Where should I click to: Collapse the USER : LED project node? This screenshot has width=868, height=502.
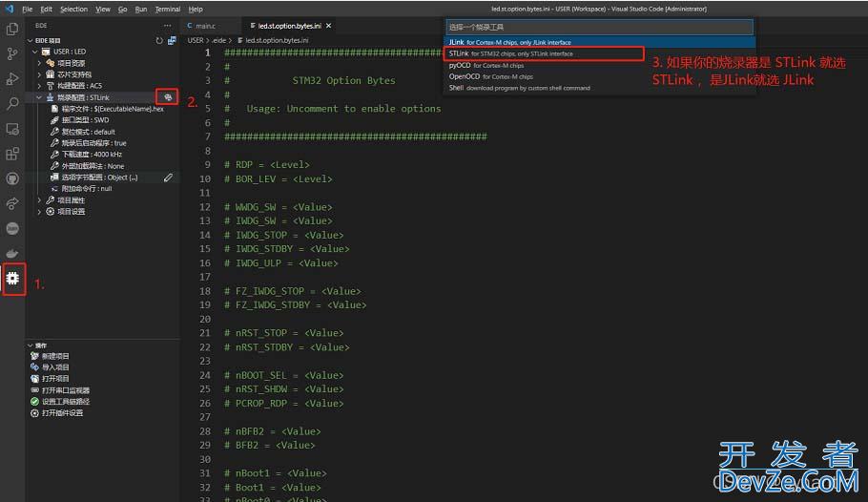pyautogui.click(x=35, y=52)
